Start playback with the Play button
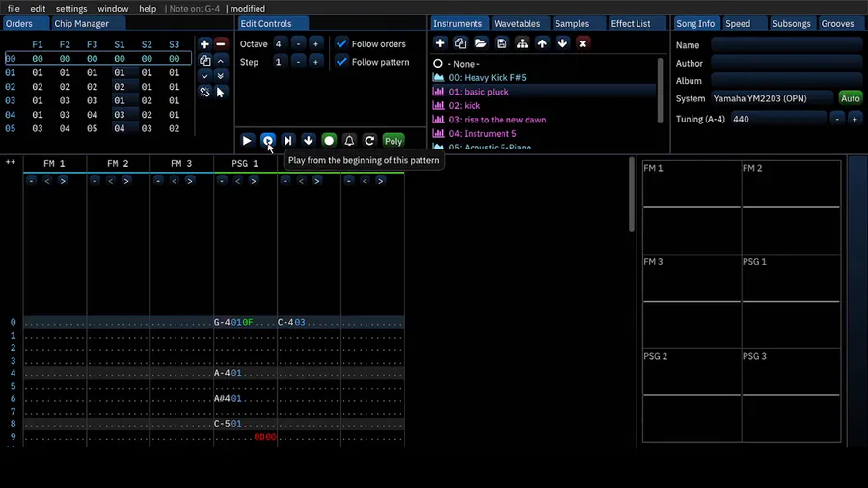The width and height of the screenshot is (868, 488). pyautogui.click(x=247, y=141)
